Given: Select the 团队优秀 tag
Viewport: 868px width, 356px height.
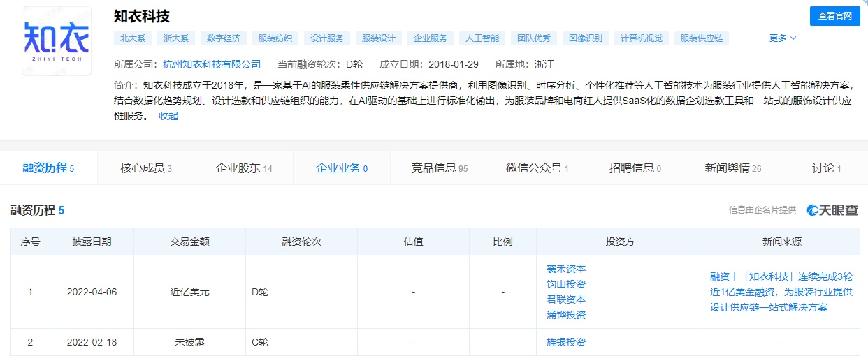Looking at the screenshot, I should [x=534, y=38].
